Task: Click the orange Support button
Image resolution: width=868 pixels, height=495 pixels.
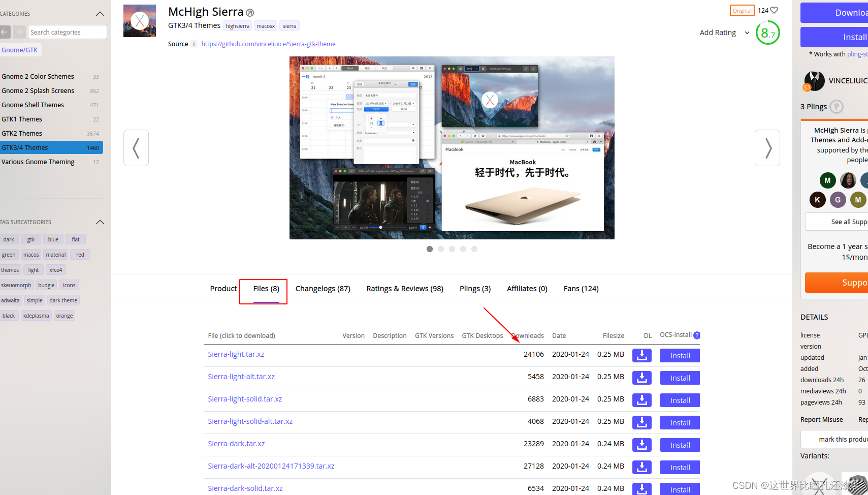Action: point(836,283)
